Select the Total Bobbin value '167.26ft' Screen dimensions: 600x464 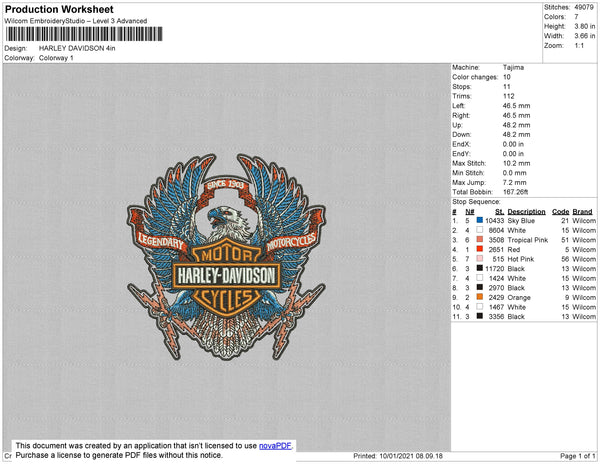[515, 192]
